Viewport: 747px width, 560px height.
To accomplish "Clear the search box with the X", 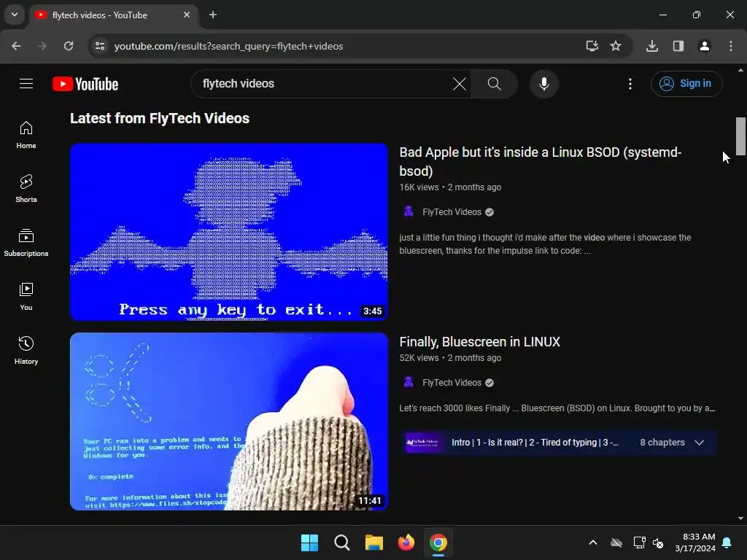I will [460, 84].
